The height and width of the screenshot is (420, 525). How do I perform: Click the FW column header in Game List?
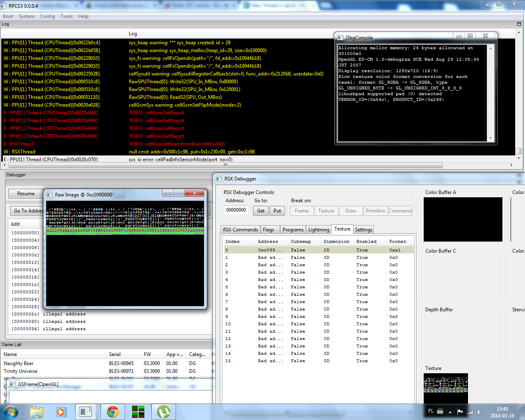[152, 354]
